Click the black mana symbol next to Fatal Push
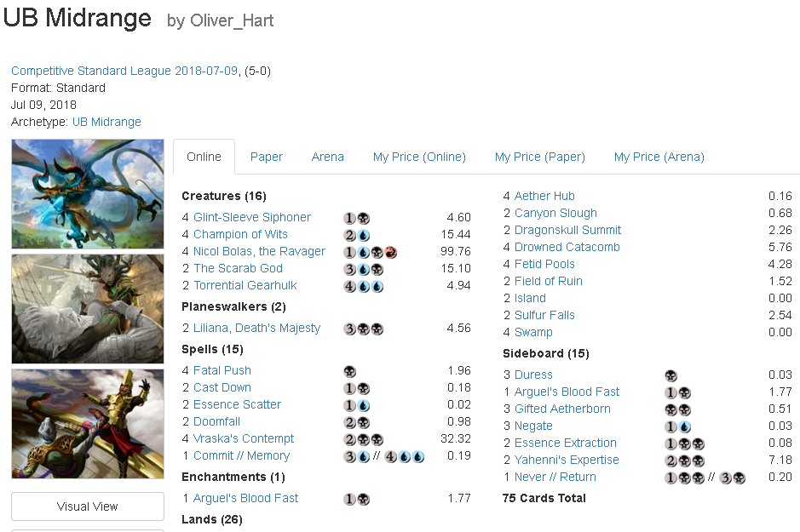800x532 pixels. (350, 371)
